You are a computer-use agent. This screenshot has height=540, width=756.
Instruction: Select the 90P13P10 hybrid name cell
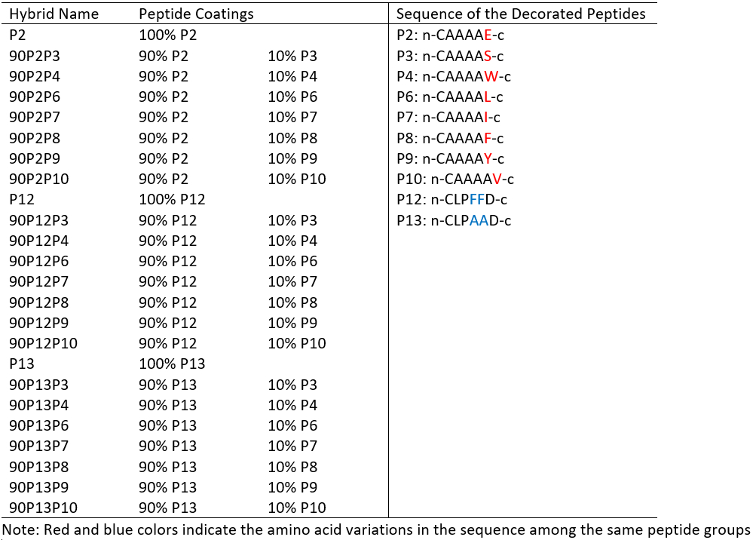click(x=43, y=508)
